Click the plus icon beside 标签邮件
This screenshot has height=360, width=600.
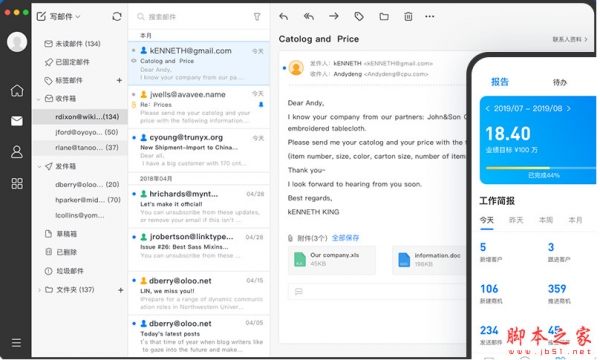pos(119,80)
